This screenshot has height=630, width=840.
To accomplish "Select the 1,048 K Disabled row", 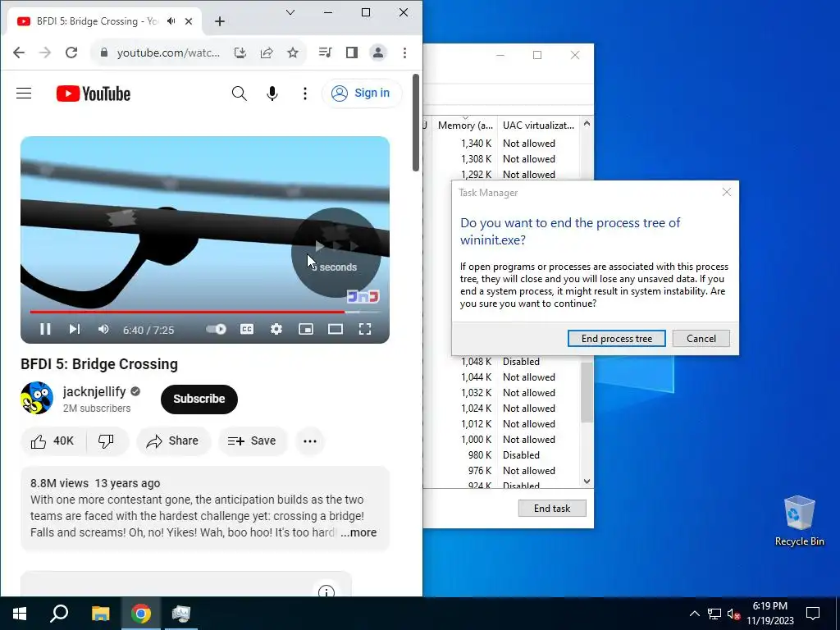I will tap(501, 362).
